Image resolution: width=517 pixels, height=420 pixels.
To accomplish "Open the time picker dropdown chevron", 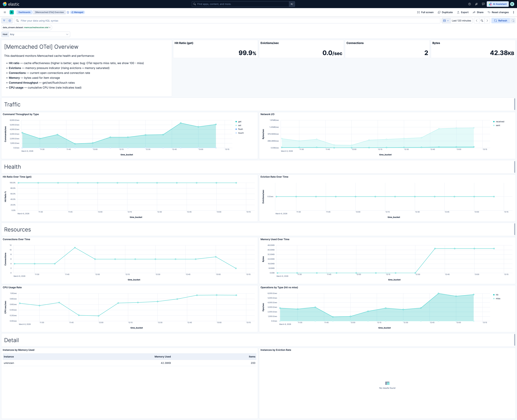I will point(448,21).
